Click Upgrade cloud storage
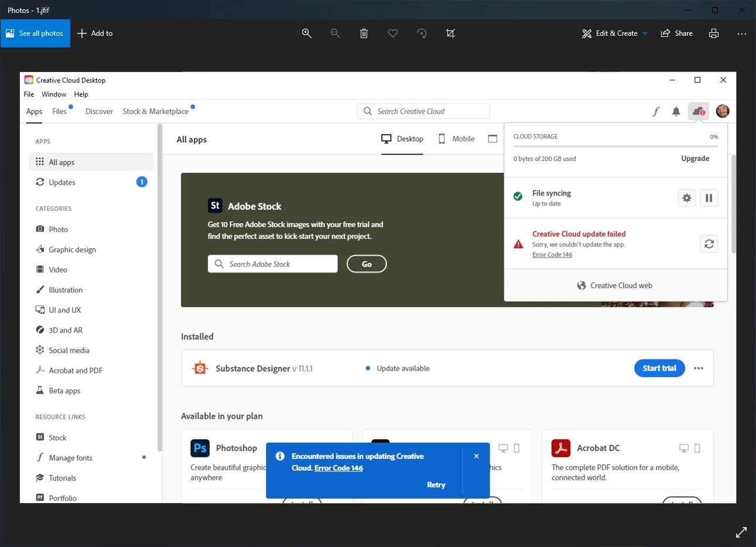 click(x=695, y=159)
